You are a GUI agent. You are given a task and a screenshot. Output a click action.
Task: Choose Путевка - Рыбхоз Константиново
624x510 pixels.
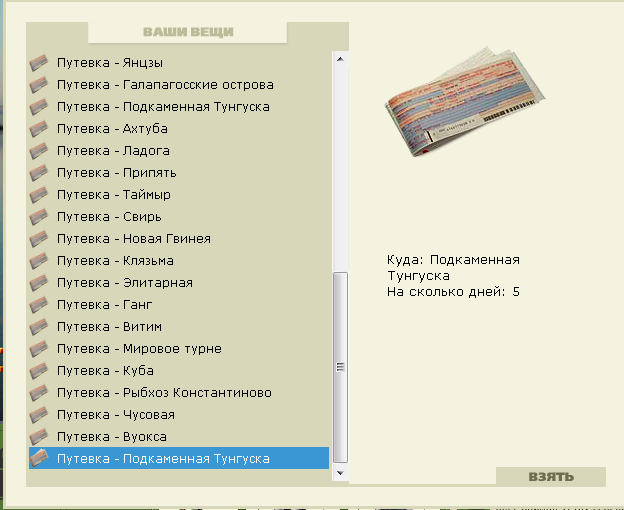(179, 393)
